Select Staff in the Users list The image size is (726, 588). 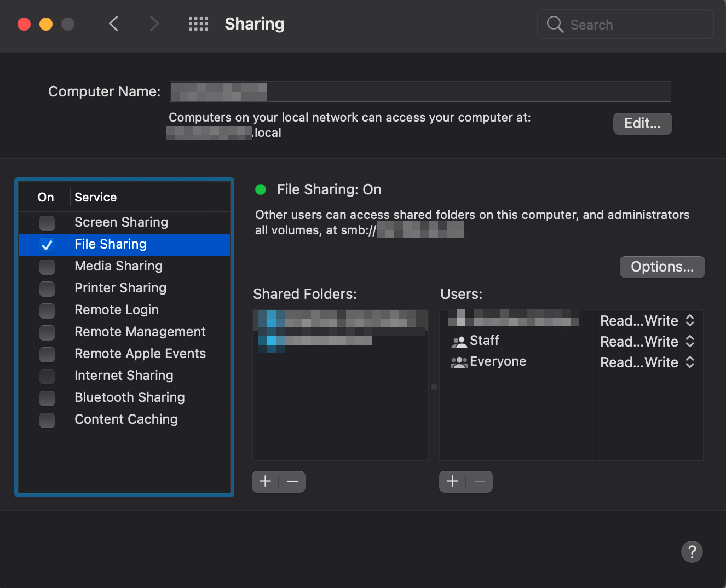point(517,341)
